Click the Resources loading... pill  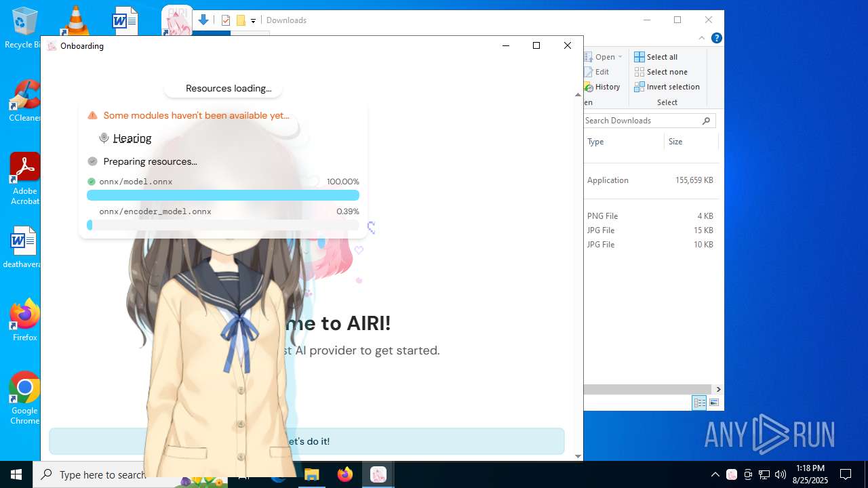tap(223, 89)
